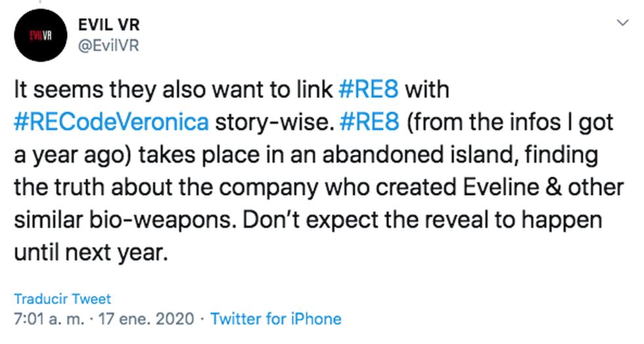Follow the #RECodeVeronica hashtag
This screenshot has height=344, width=644.
pos(112,122)
